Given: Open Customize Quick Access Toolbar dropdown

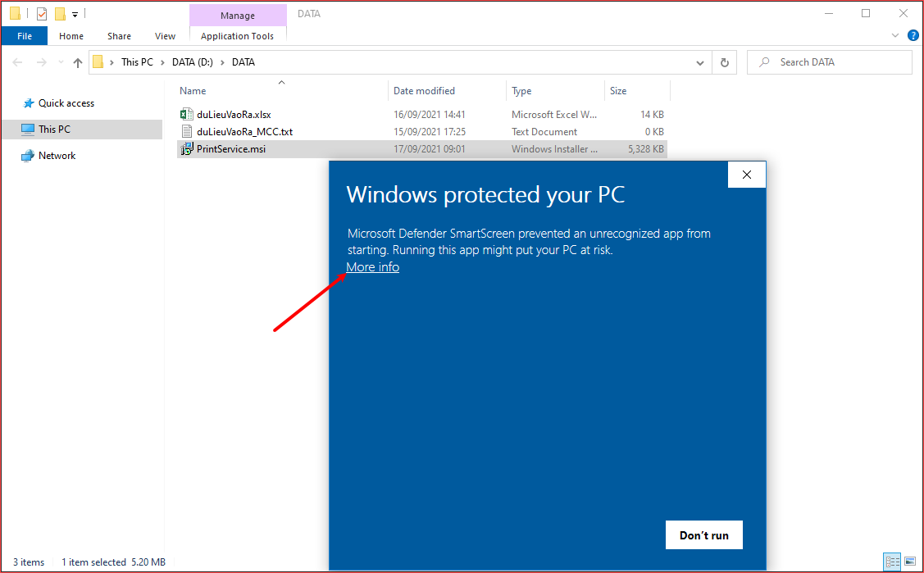Looking at the screenshot, I should (75, 14).
